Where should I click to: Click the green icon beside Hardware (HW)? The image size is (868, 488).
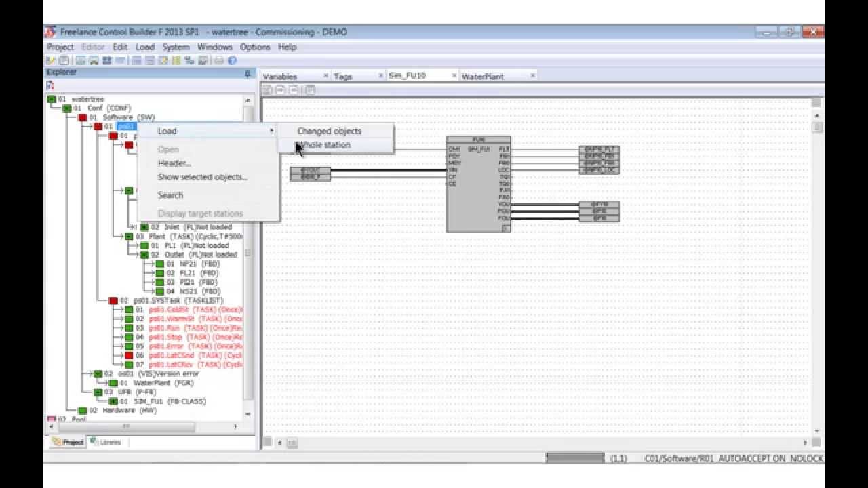click(82, 410)
